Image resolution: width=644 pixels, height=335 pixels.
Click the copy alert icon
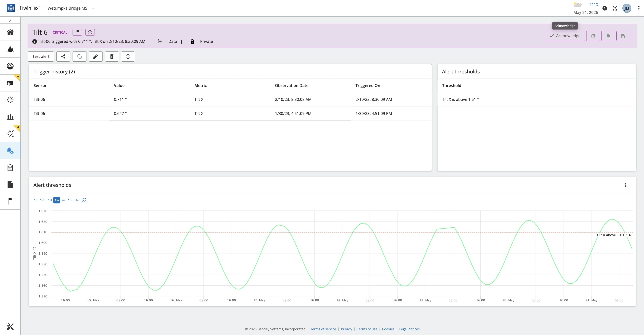pyautogui.click(x=80, y=57)
